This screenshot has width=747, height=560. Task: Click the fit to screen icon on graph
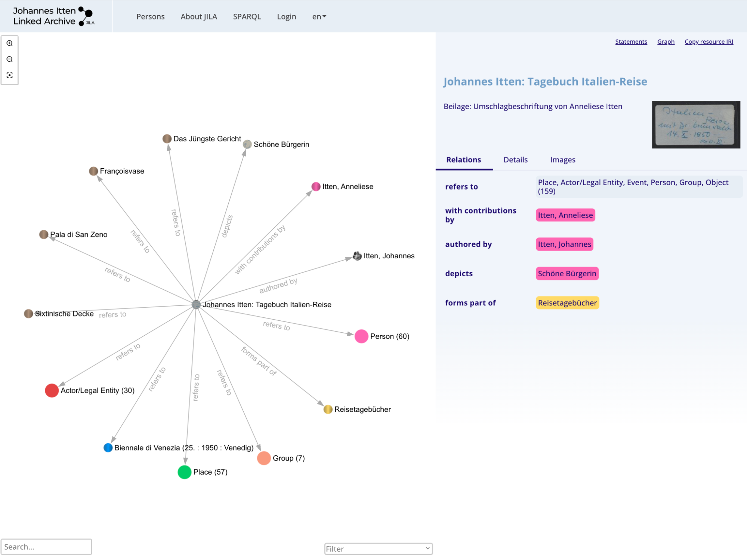coord(10,75)
